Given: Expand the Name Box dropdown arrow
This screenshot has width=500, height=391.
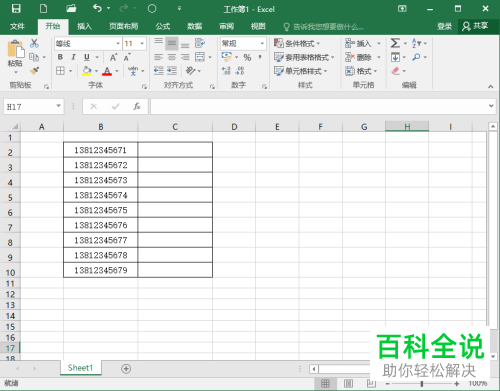Looking at the screenshot, I should point(58,106).
